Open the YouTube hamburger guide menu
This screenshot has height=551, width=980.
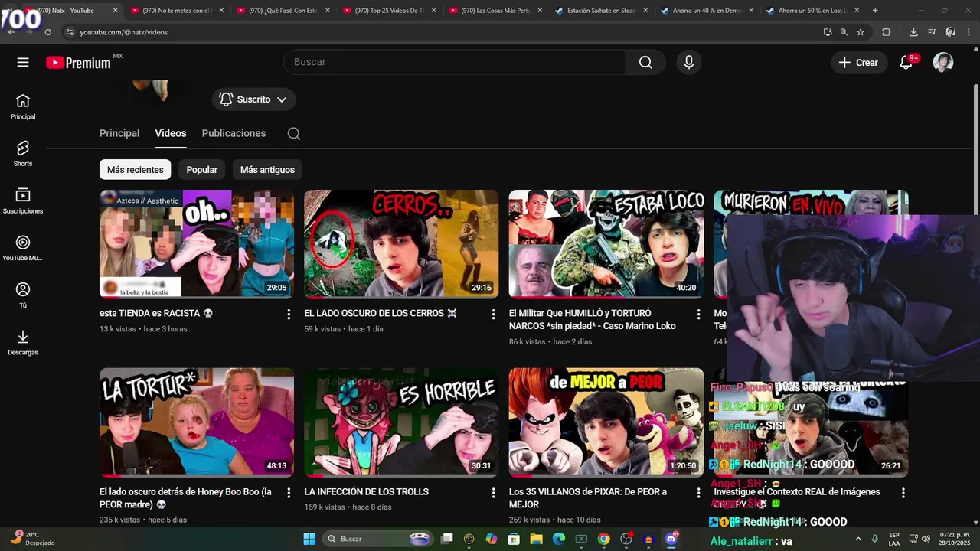coord(23,63)
